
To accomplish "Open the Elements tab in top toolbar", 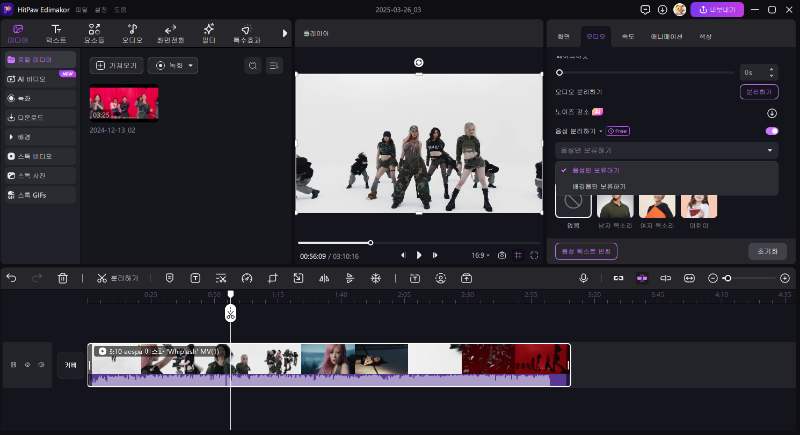I will coord(94,34).
